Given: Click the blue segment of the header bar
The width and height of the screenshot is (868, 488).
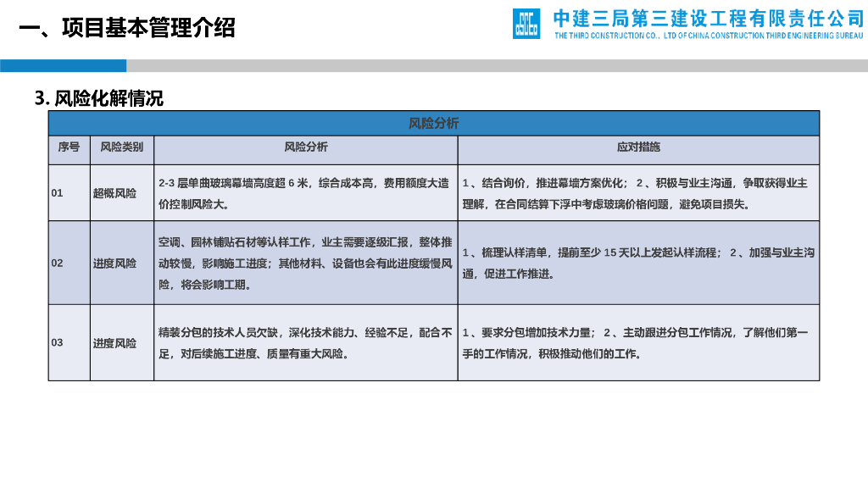Looking at the screenshot, I should [63, 66].
